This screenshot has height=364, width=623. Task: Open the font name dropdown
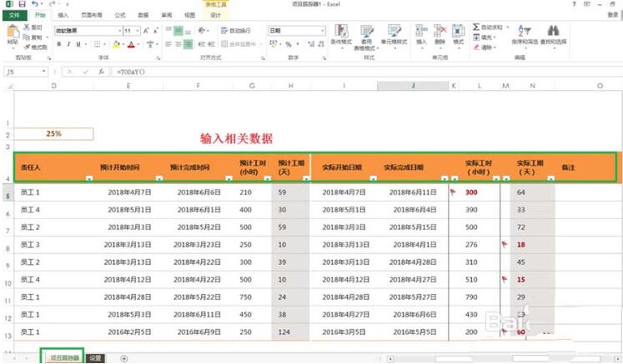(120, 31)
